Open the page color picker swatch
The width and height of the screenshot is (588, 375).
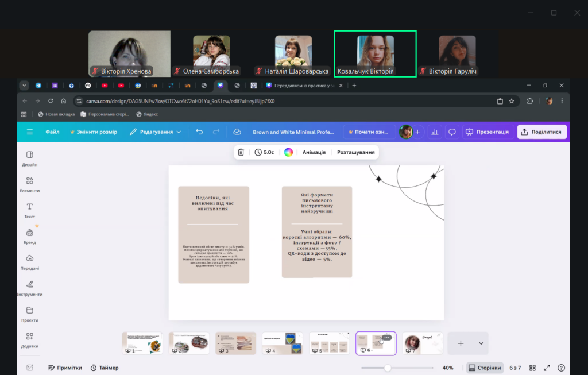(x=288, y=152)
